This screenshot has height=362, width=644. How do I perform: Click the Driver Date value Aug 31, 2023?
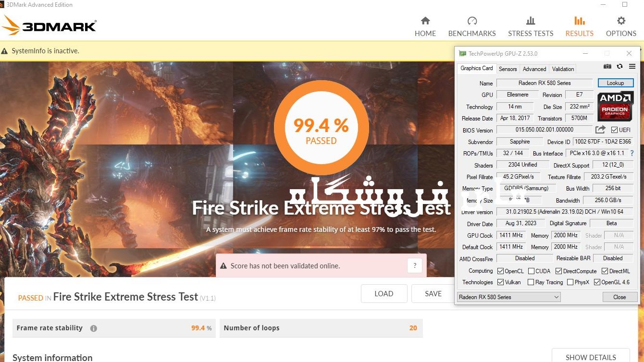(520, 223)
